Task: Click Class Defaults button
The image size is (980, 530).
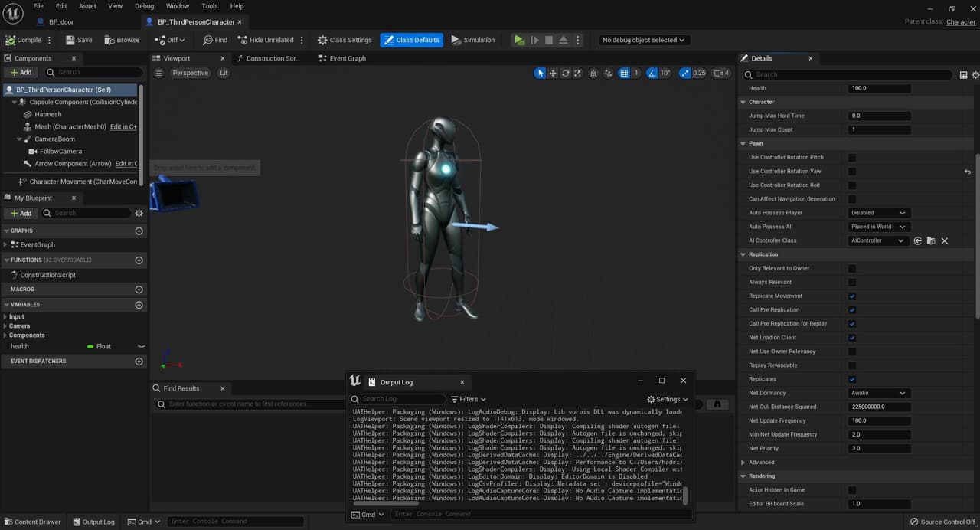Action: (411, 40)
